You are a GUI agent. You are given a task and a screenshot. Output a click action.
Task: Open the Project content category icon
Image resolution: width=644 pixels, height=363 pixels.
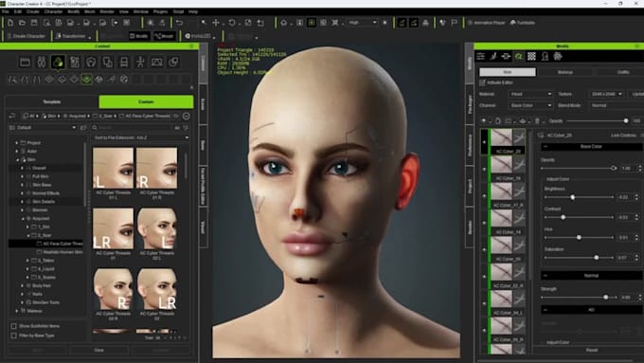[25, 62]
